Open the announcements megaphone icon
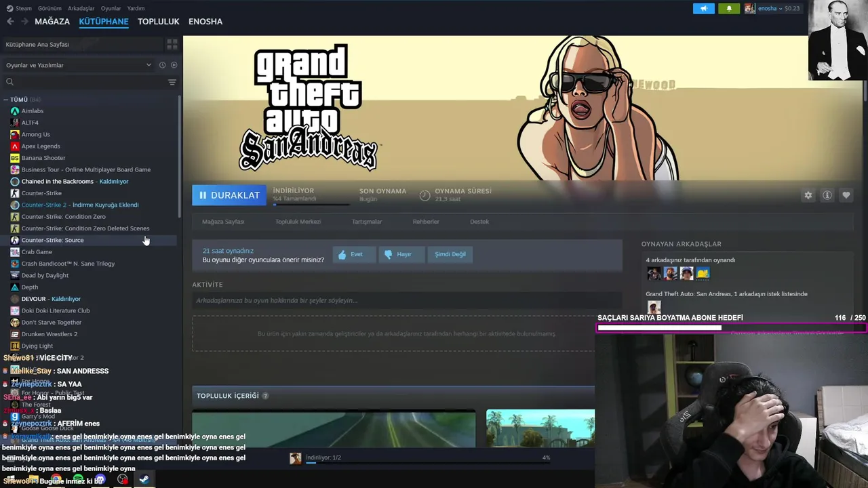The width and height of the screenshot is (868, 488). point(704,8)
